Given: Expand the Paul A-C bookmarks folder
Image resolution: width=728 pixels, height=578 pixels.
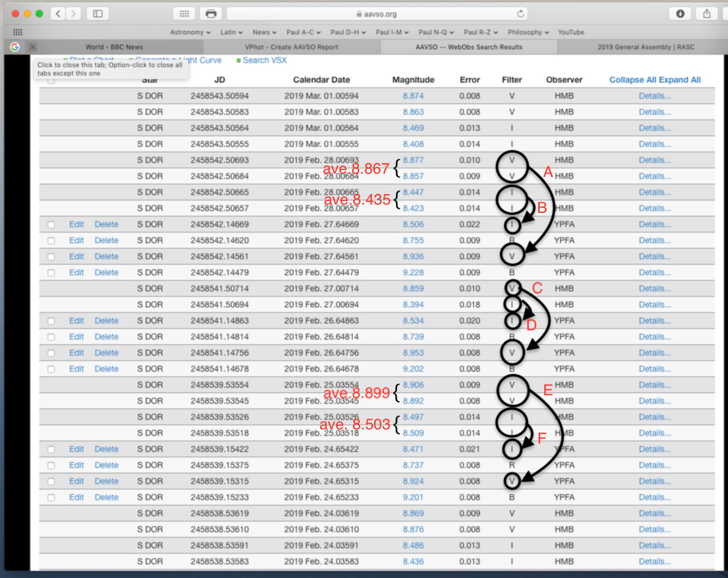Looking at the screenshot, I should 303,32.
